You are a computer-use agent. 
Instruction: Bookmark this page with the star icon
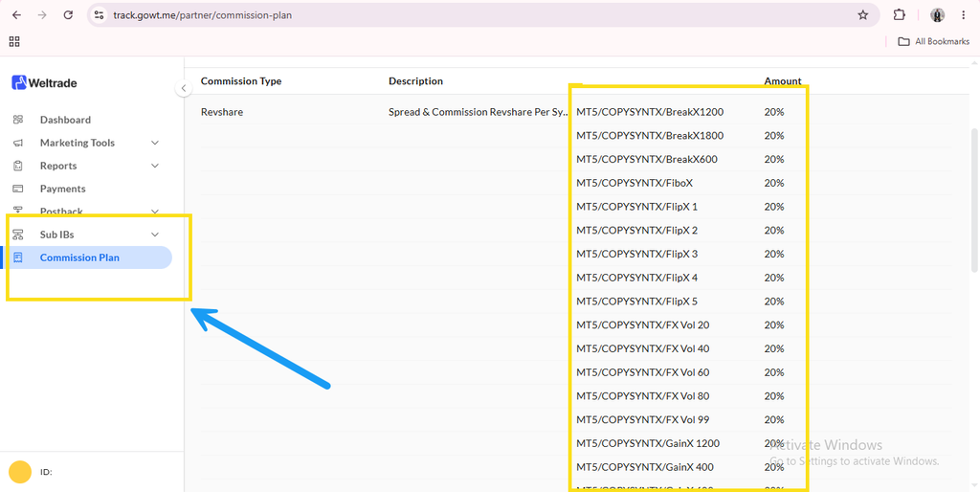pyautogui.click(x=863, y=15)
